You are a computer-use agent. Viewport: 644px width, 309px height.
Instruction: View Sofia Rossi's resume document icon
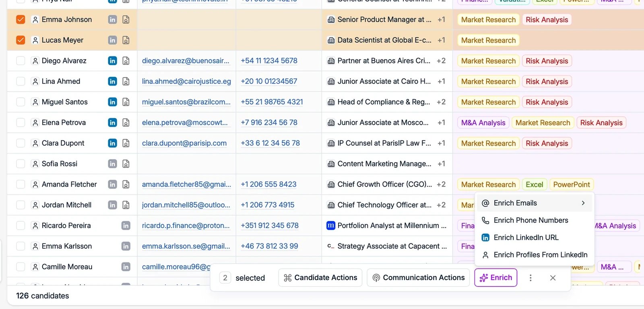tap(126, 164)
